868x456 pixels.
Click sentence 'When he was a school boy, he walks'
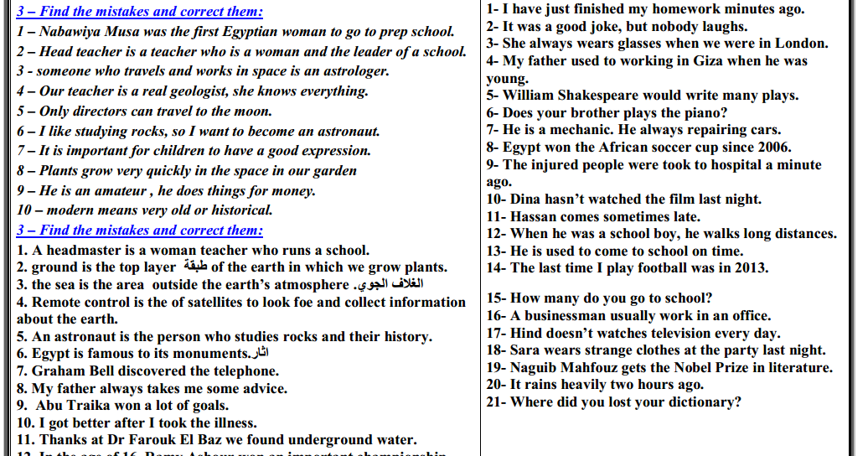click(662, 234)
